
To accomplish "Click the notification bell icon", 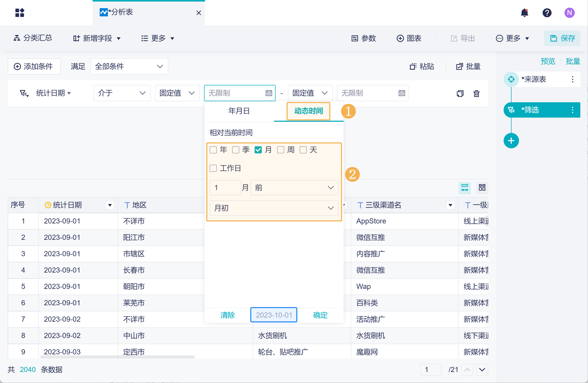I will (524, 13).
